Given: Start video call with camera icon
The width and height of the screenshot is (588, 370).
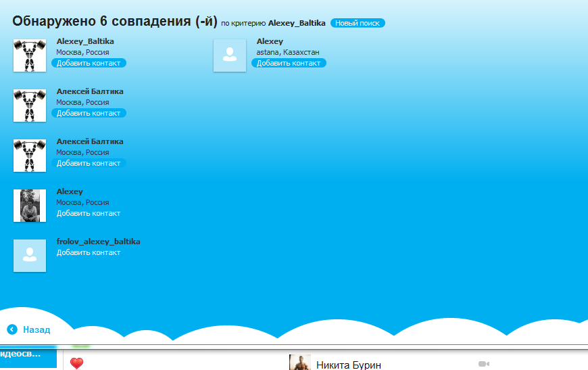Looking at the screenshot, I should (484, 364).
